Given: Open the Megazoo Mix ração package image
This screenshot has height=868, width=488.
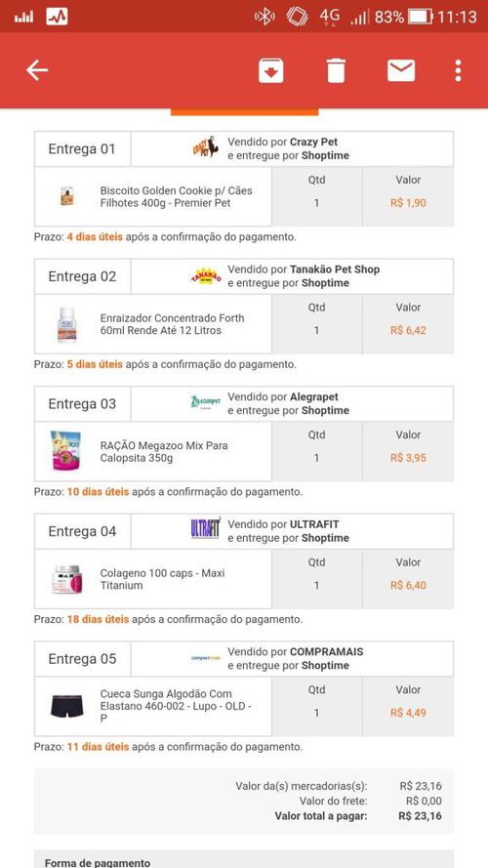Looking at the screenshot, I should tap(66, 451).
